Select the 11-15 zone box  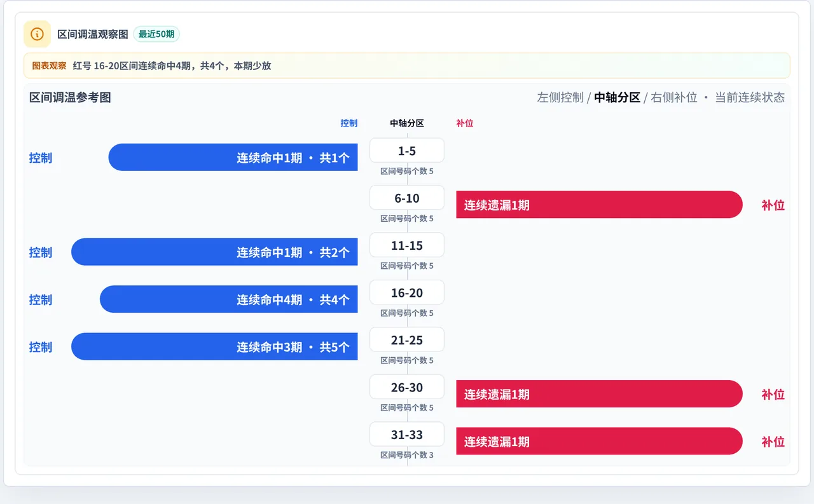pyautogui.click(x=407, y=245)
